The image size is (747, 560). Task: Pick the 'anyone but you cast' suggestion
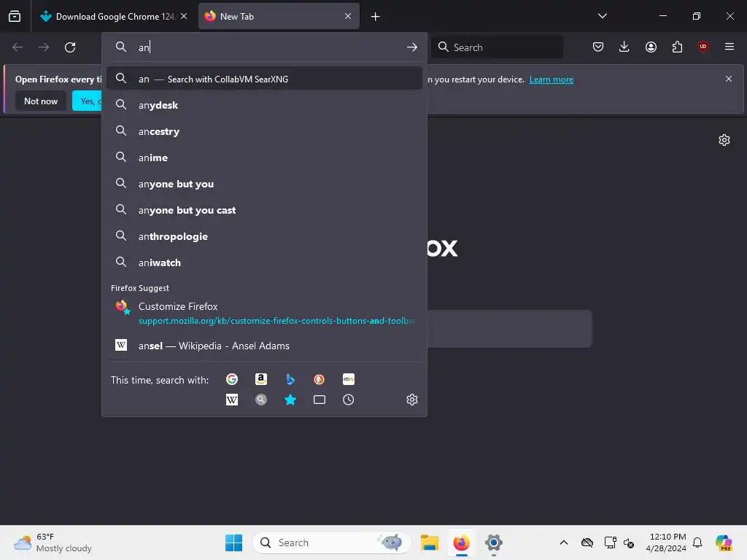pos(264,210)
